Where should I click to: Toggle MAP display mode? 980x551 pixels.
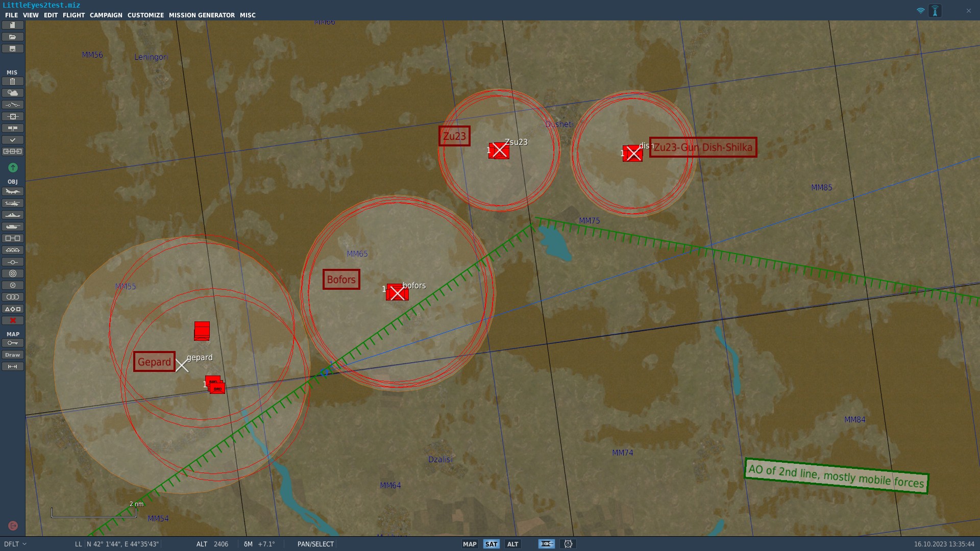(x=469, y=544)
